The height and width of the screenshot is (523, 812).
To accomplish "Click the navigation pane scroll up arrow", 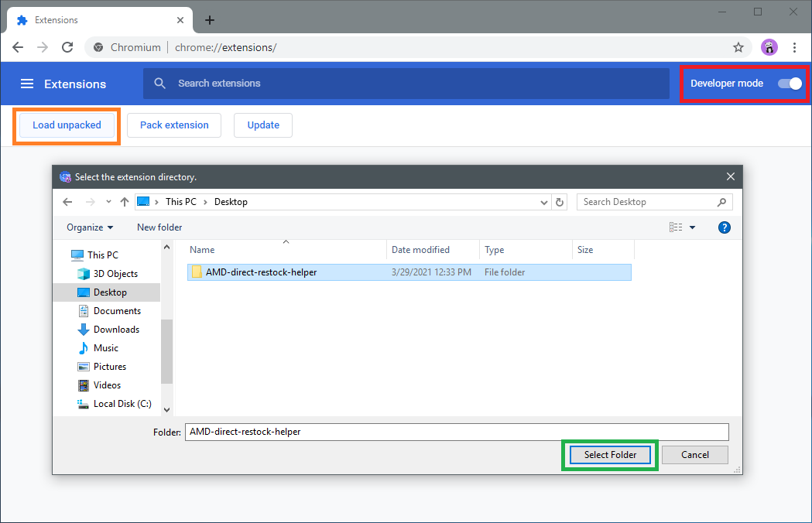I will click(166, 248).
